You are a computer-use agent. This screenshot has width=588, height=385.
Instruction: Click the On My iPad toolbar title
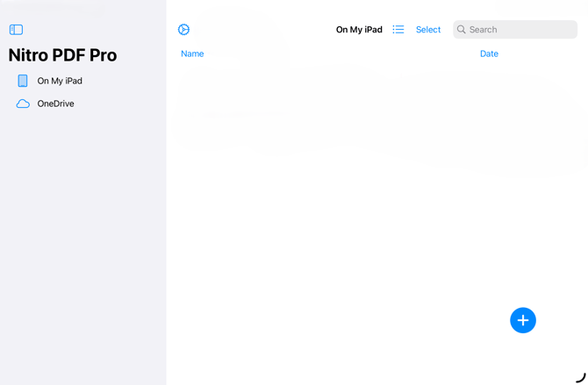359,30
